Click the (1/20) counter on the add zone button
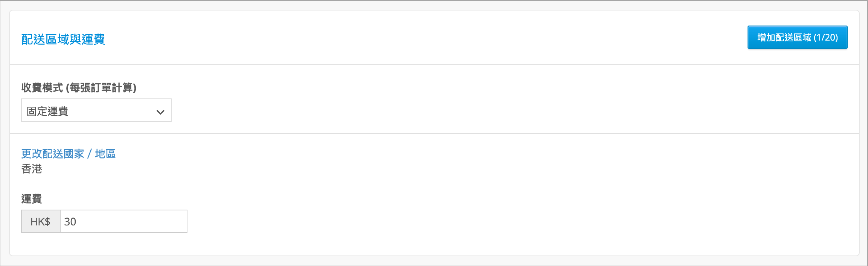 tap(826, 38)
